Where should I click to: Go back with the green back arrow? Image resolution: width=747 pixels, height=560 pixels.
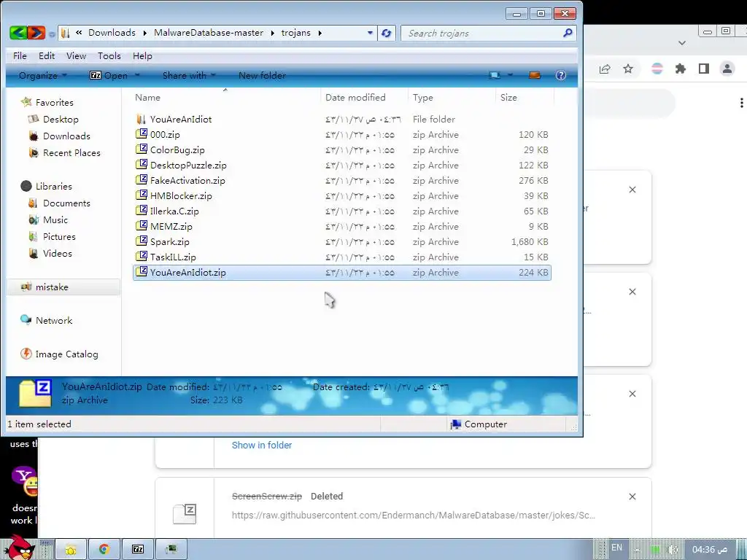coord(18,33)
